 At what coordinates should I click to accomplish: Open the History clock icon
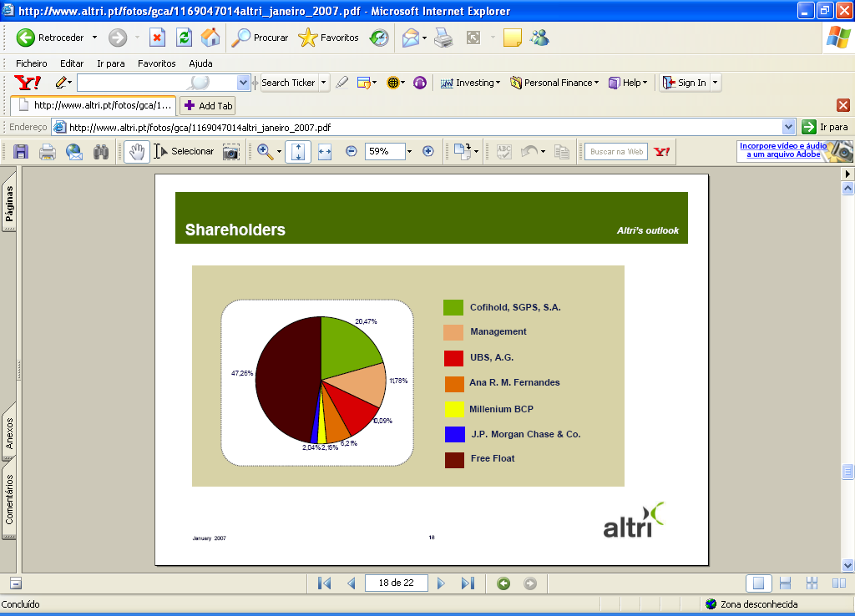pyautogui.click(x=379, y=38)
